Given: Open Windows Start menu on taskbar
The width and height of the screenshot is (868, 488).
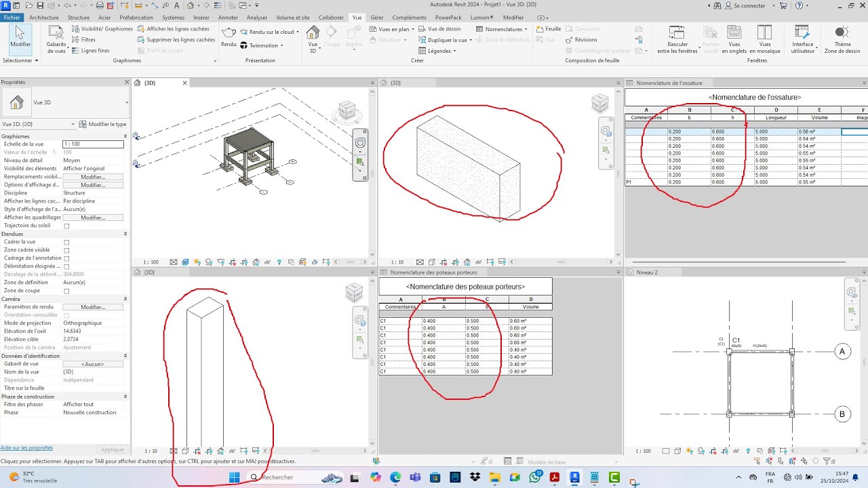Looking at the screenshot, I should [234, 477].
